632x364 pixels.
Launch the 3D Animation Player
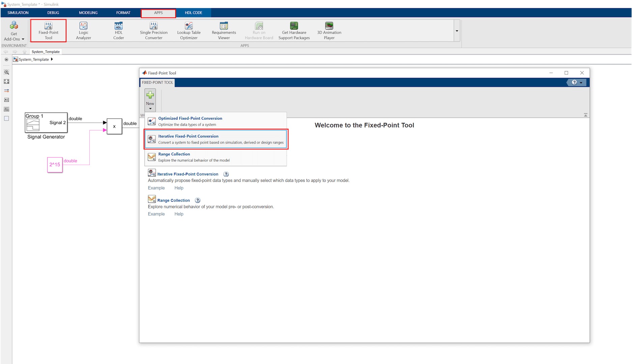(x=329, y=30)
